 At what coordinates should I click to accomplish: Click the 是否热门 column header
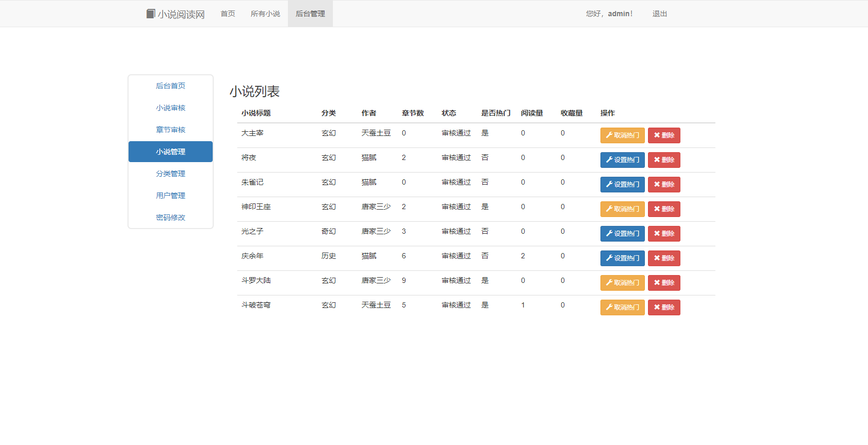tap(496, 113)
